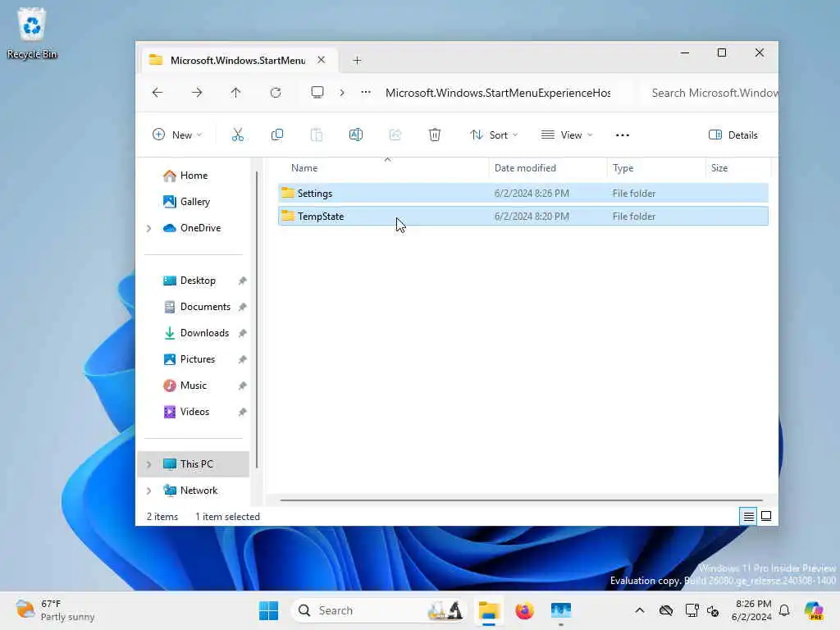Click the Delete trash can icon
Screen dimensions: 840x630
(435, 135)
